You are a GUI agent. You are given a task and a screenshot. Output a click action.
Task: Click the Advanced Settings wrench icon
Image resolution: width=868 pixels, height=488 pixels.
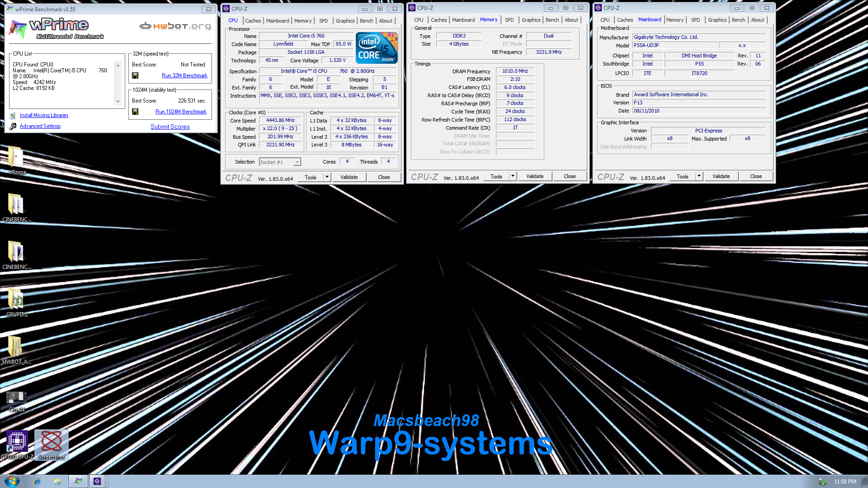(x=13, y=127)
